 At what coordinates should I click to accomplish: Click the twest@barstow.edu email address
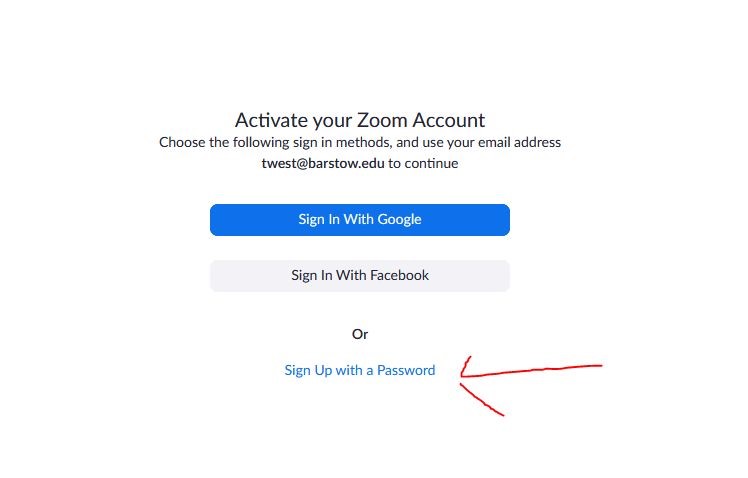(x=323, y=163)
